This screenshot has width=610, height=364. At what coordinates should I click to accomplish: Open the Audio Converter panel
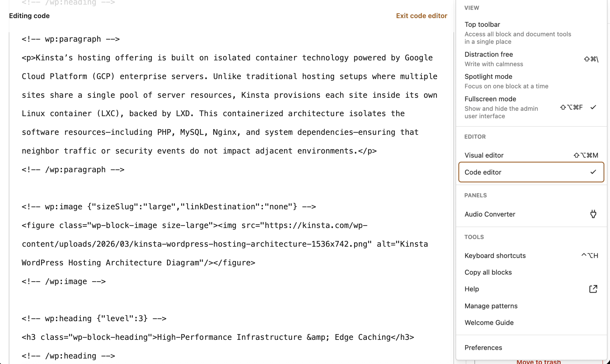[531, 214]
